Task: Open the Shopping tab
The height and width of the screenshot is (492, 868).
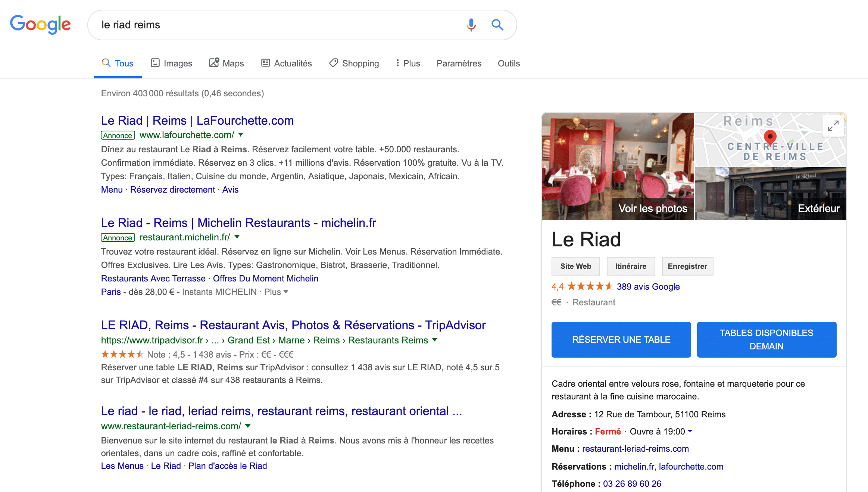Action: [x=354, y=63]
